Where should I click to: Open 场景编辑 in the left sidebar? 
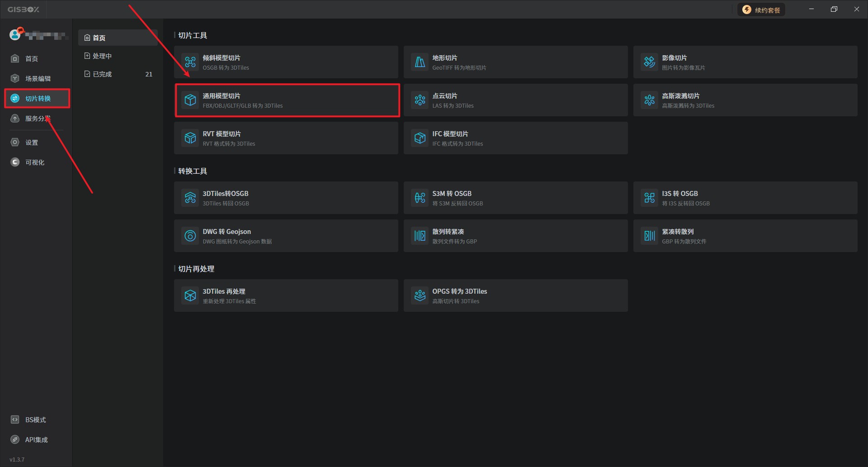pos(37,79)
